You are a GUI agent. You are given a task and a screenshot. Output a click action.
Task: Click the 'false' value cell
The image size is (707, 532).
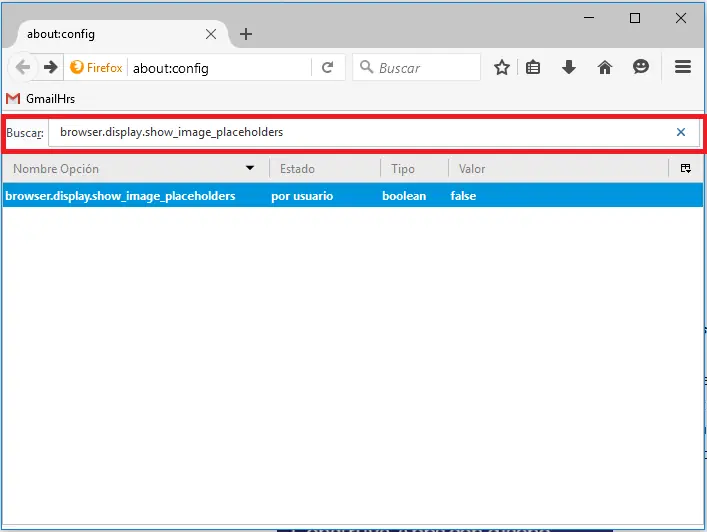pos(463,196)
